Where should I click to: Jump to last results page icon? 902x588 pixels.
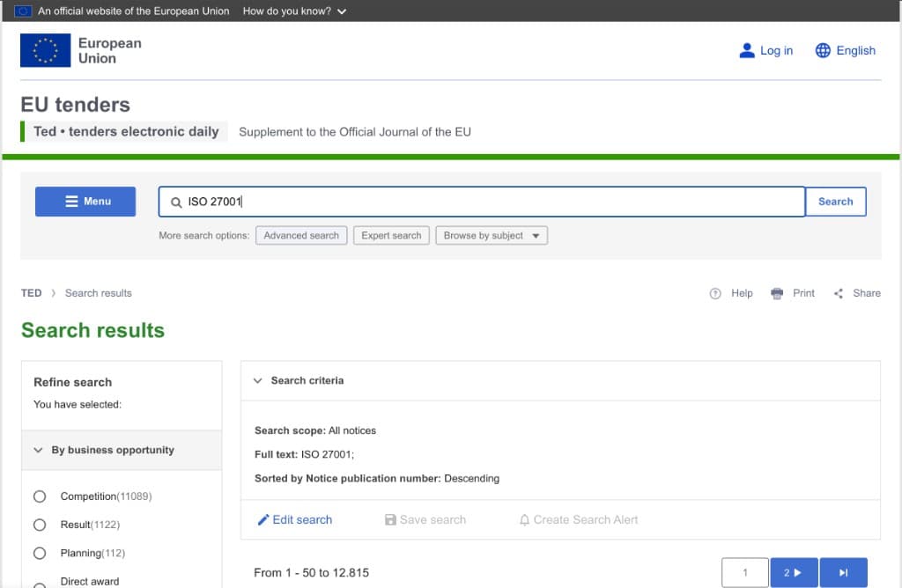click(x=843, y=572)
